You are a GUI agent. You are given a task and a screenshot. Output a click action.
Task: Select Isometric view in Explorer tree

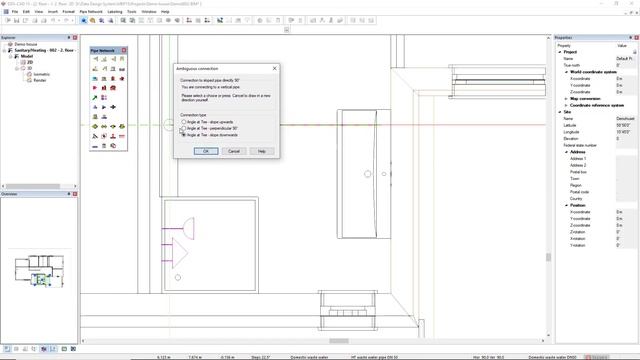[42, 74]
